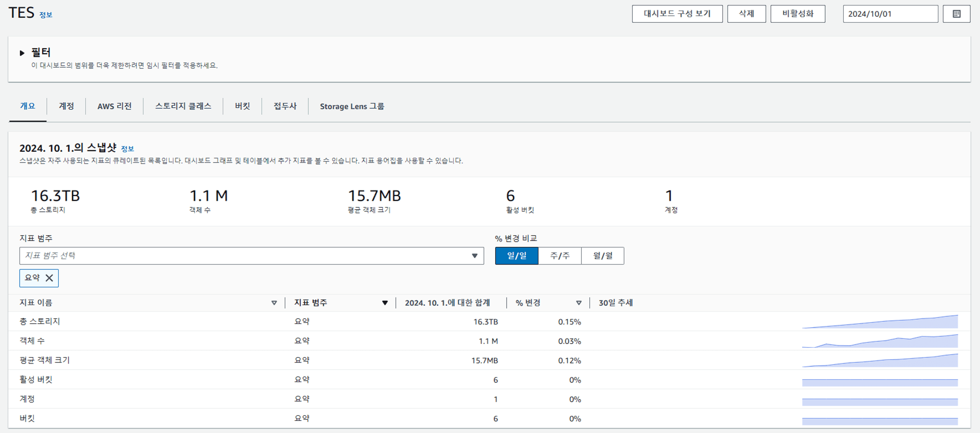
Task: Open 정보 link next to 스냅샷 heading
Action: point(127,149)
